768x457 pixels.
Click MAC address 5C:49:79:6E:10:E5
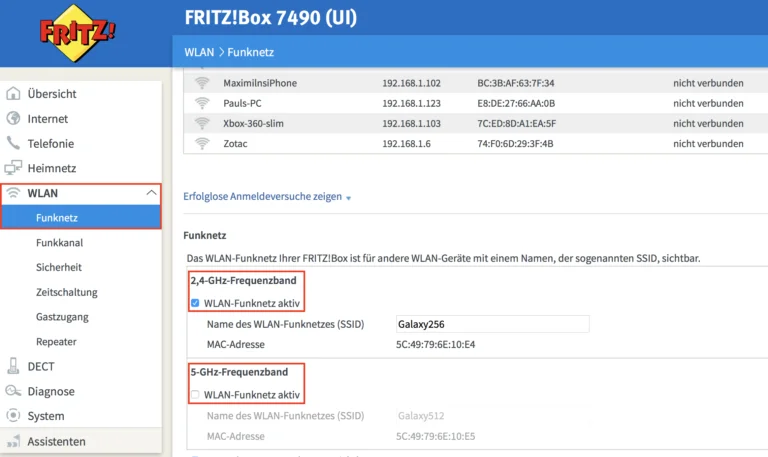tap(435, 436)
